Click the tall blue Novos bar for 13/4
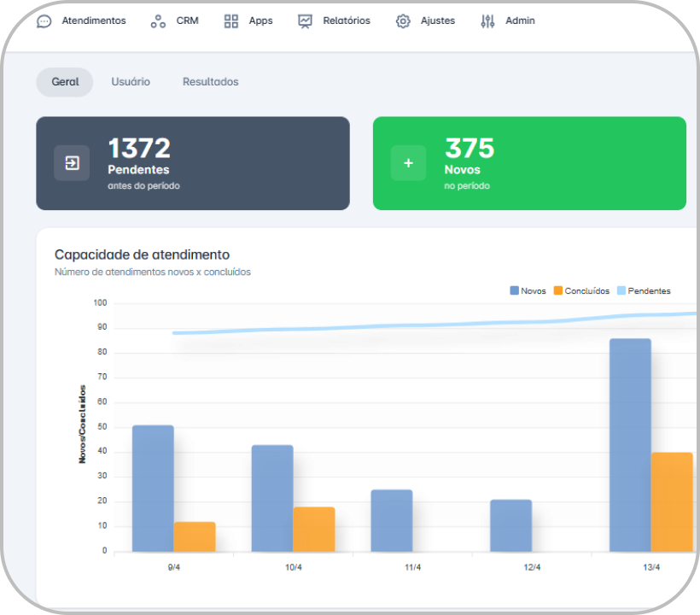Image resolution: width=700 pixels, height=615 pixels. pyautogui.click(x=630, y=444)
